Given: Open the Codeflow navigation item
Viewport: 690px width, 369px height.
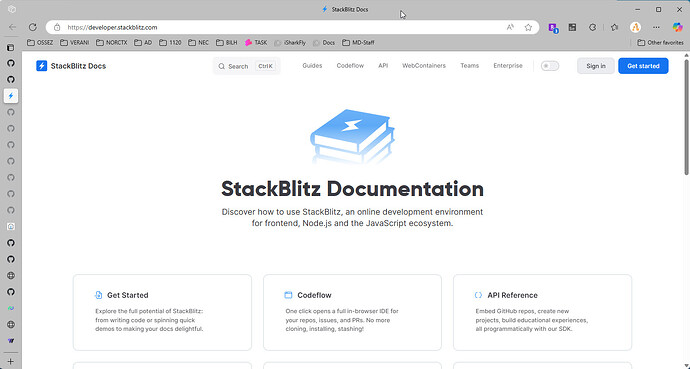Looking at the screenshot, I should click(350, 66).
